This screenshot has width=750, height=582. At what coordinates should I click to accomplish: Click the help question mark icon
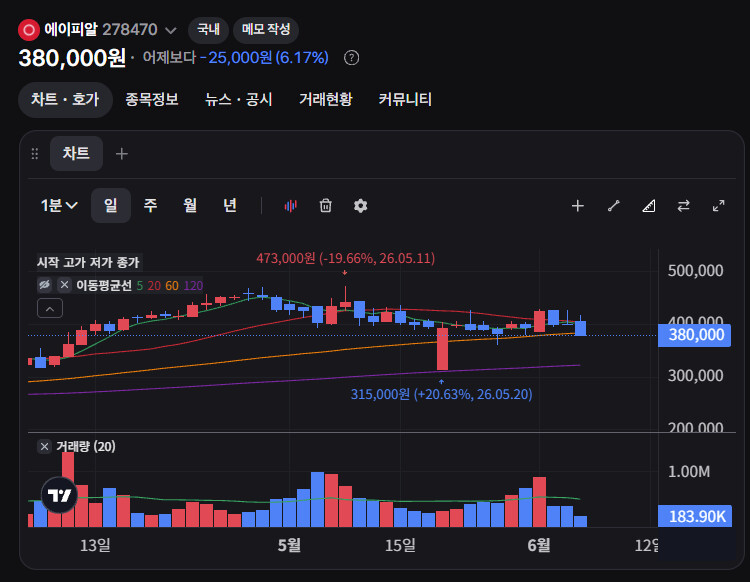point(352,58)
